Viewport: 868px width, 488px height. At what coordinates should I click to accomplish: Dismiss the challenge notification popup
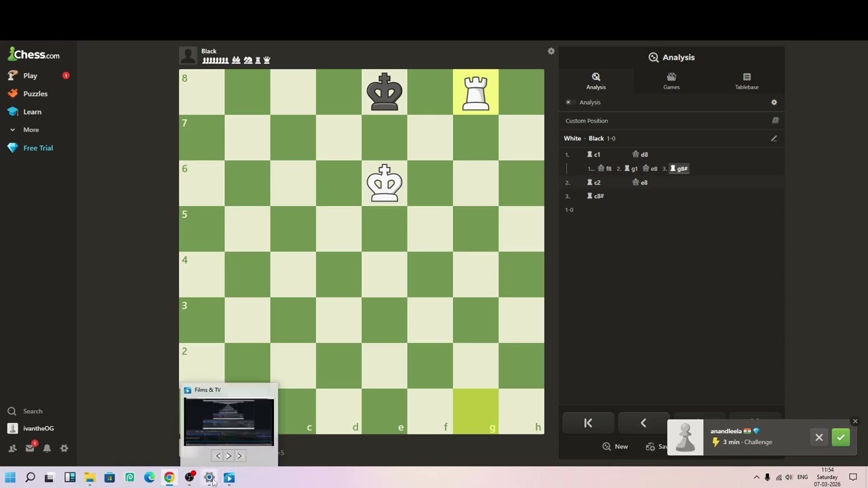click(x=855, y=422)
